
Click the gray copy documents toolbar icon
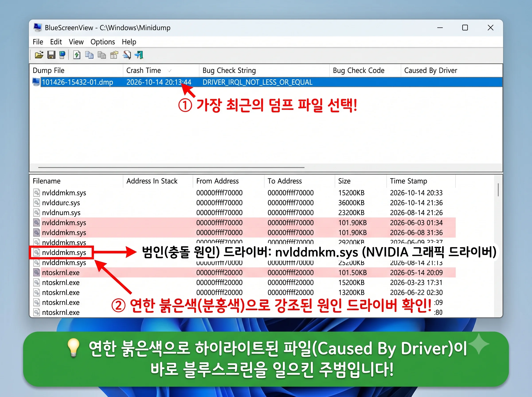[x=102, y=55]
